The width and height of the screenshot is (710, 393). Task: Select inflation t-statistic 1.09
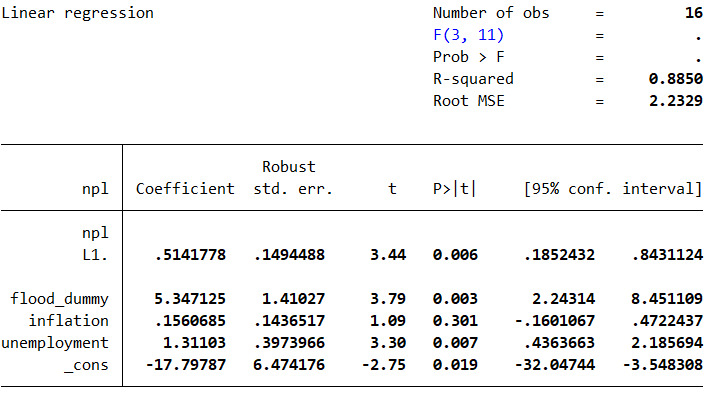click(x=388, y=321)
